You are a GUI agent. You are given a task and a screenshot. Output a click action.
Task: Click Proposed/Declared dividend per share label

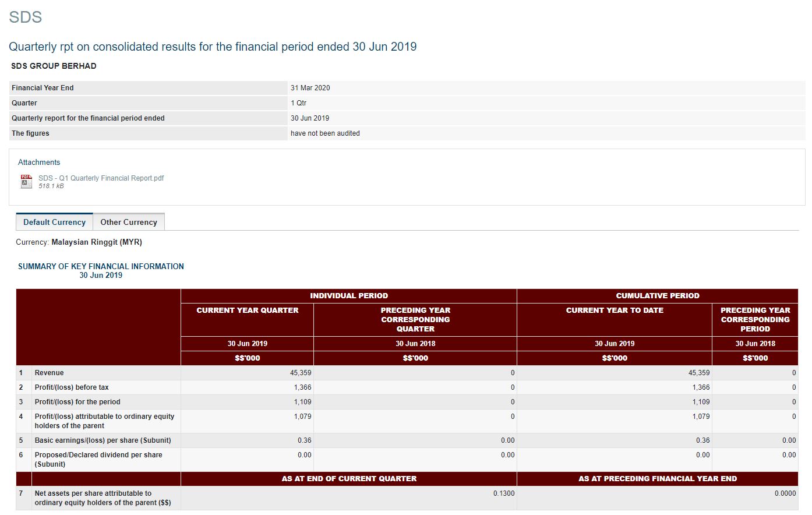pyautogui.click(x=98, y=460)
